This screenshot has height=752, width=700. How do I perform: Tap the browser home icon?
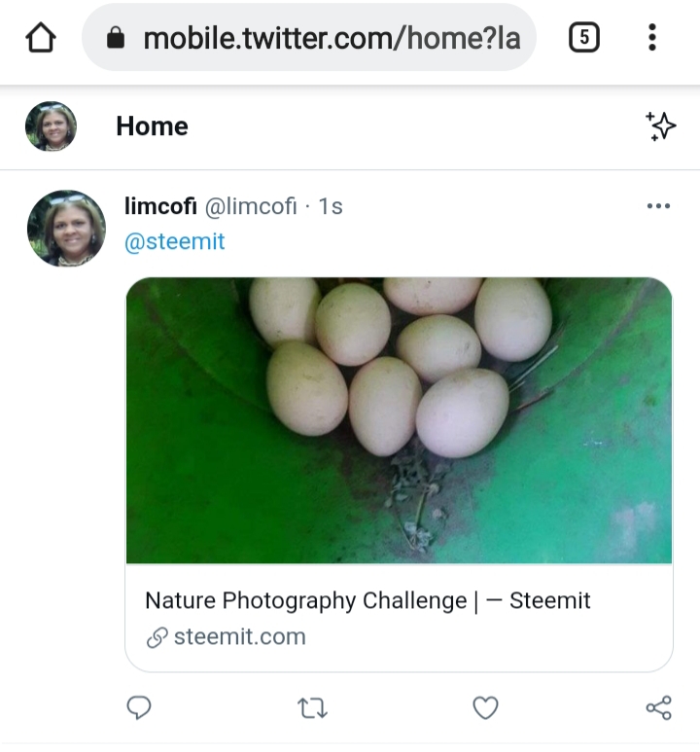tap(40, 37)
